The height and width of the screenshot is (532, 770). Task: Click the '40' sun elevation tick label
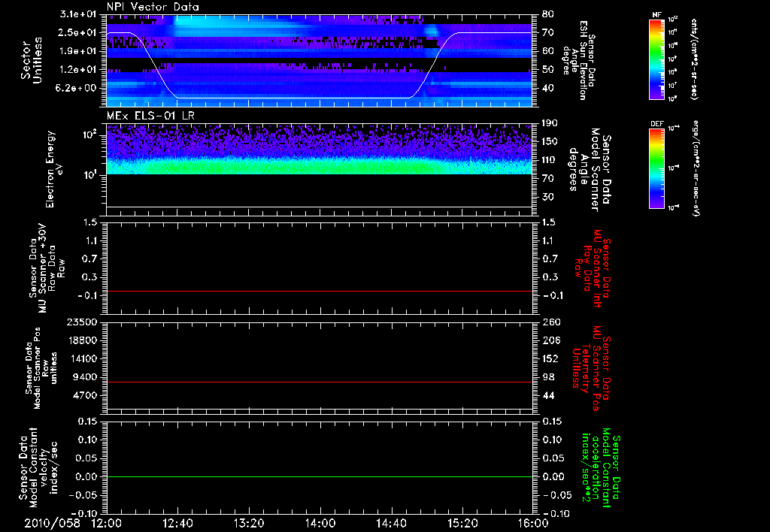[547, 89]
